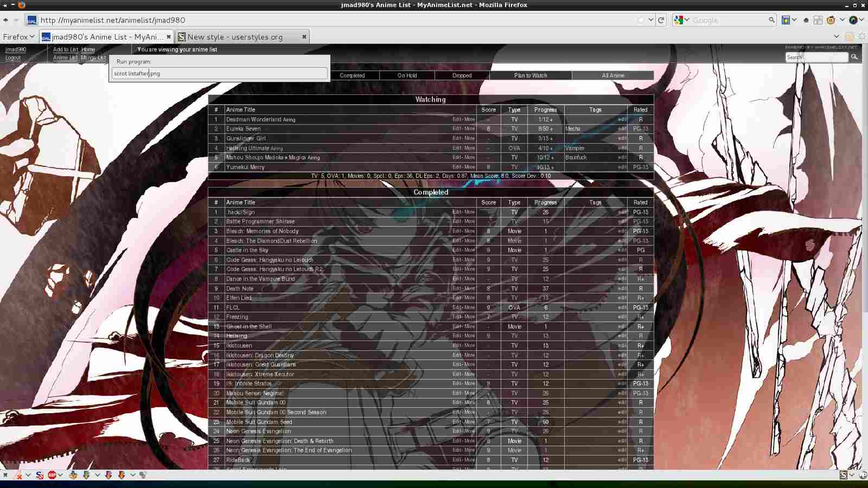868x488 pixels.
Task: Open the Eureka Seven title link
Action: pos(244,129)
